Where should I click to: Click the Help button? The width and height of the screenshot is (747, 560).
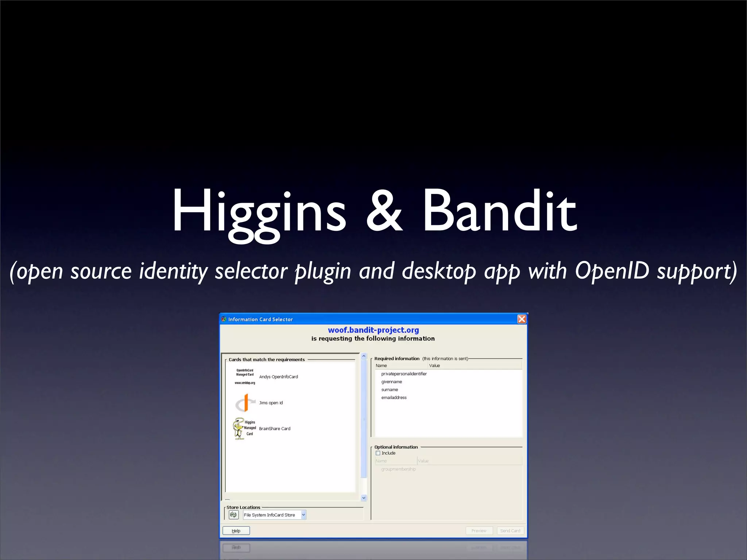coord(236,531)
